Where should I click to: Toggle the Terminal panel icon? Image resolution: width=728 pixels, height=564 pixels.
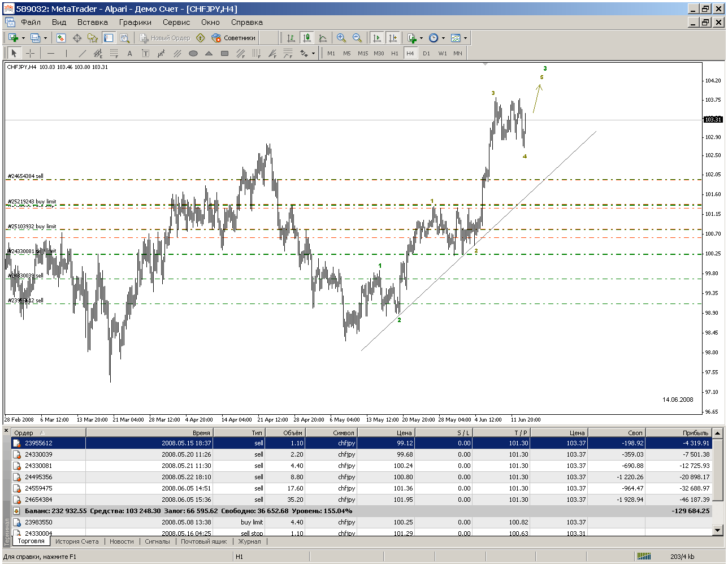pos(109,38)
